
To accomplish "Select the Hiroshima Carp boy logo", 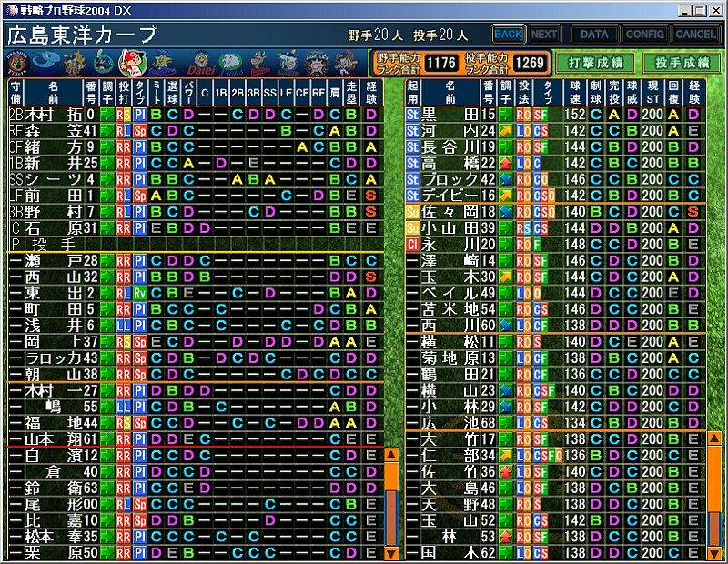I will pyautogui.click(x=132, y=63).
